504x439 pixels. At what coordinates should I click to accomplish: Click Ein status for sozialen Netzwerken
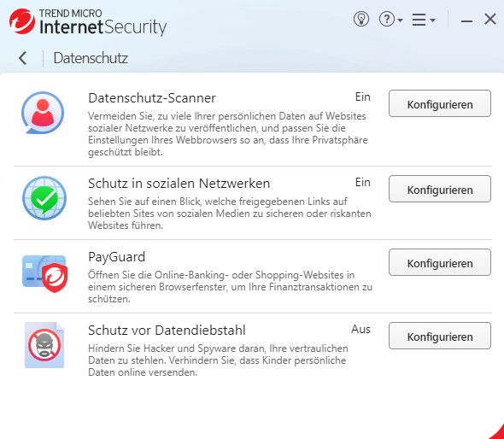point(362,183)
